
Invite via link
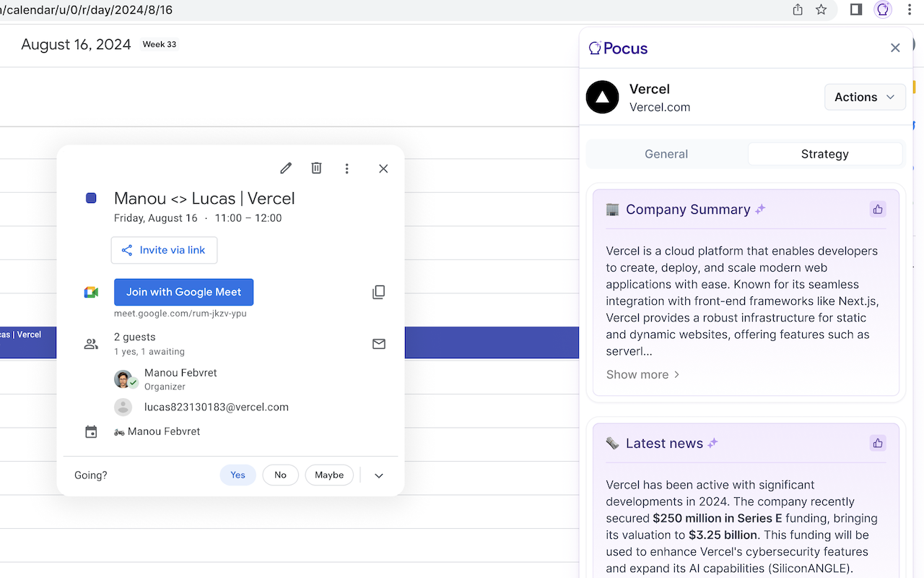(x=164, y=250)
